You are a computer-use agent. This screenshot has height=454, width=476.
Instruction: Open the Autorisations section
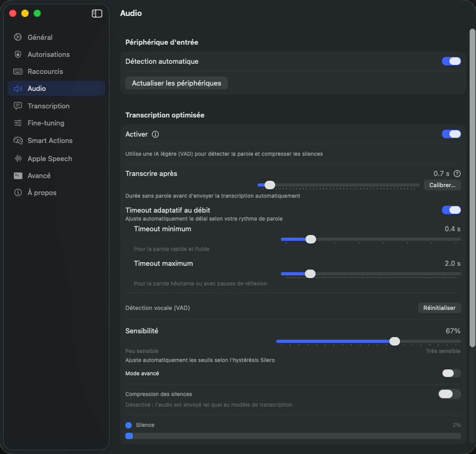56,54
